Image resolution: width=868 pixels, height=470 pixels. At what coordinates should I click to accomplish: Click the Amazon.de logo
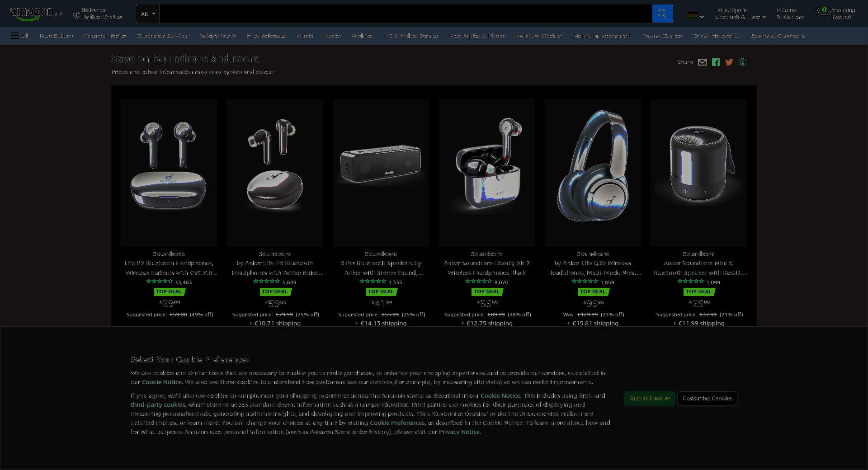click(36, 14)
